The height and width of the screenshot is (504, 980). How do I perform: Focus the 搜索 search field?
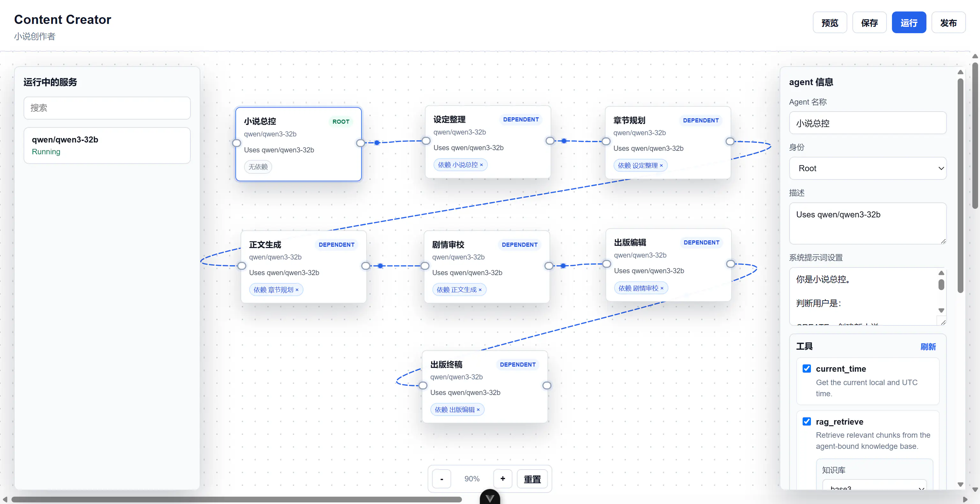click(107, 108)
